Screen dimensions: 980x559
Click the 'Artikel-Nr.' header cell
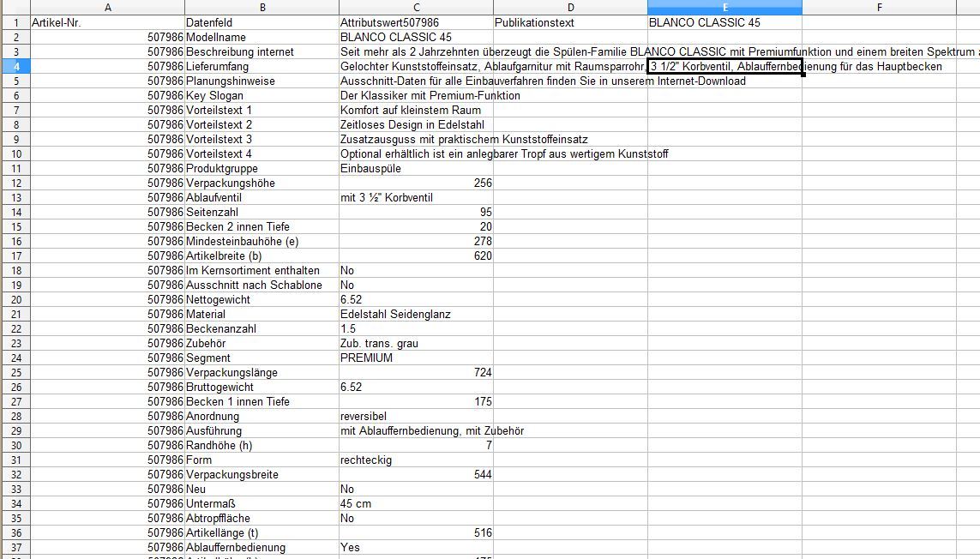point(107,22)
